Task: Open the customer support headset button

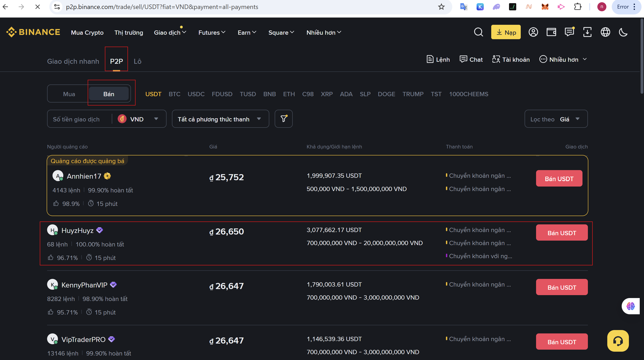Action: (618, 341)
